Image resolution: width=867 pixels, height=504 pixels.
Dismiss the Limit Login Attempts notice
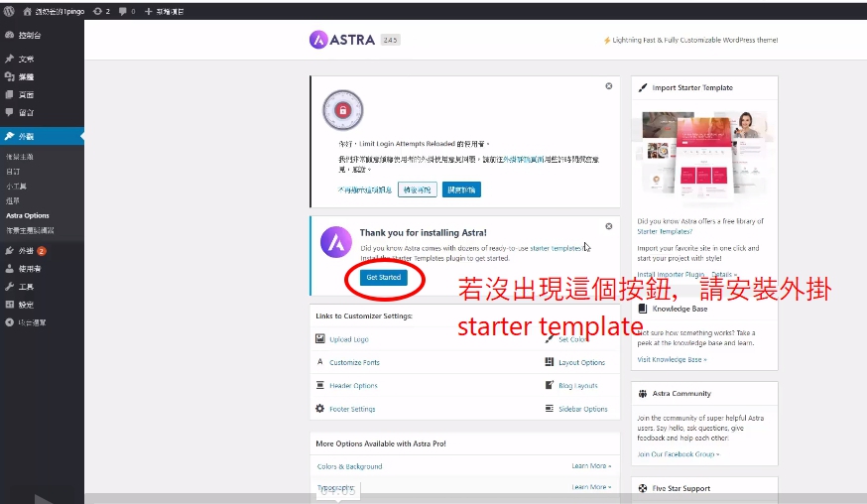click(x=609, y=86)
